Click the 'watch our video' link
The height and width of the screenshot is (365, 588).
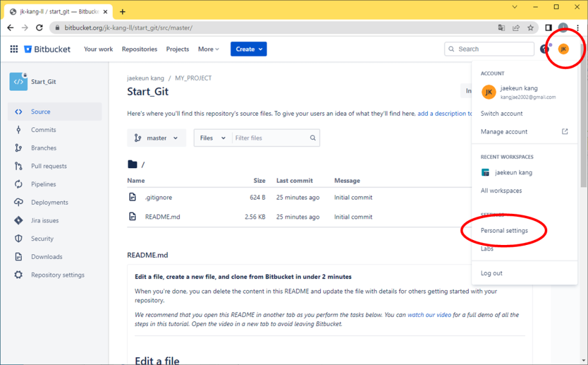point(429,314)
